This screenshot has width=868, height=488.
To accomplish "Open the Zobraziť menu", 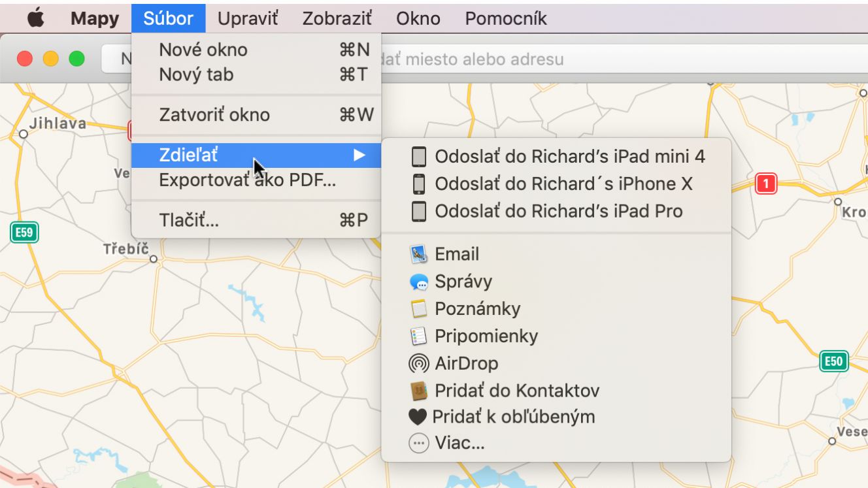I will point(337,18).
